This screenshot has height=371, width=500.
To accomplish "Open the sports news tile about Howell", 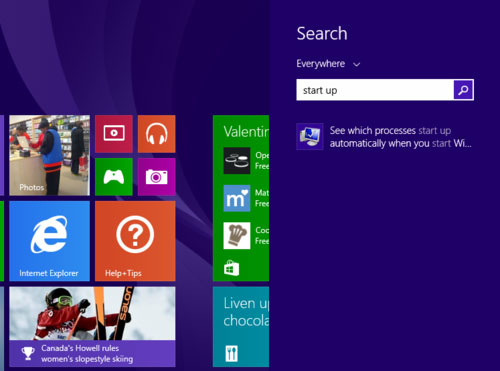I will (92, 327).
